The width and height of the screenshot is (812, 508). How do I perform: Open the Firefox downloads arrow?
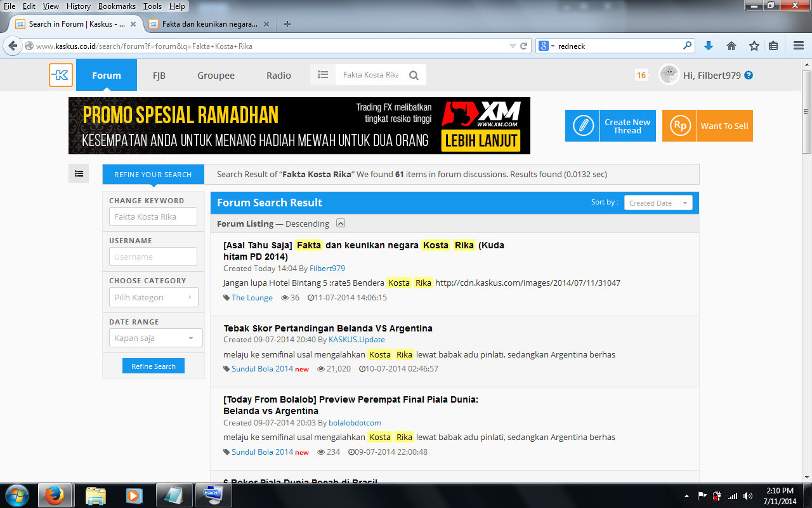pos(709,46)
